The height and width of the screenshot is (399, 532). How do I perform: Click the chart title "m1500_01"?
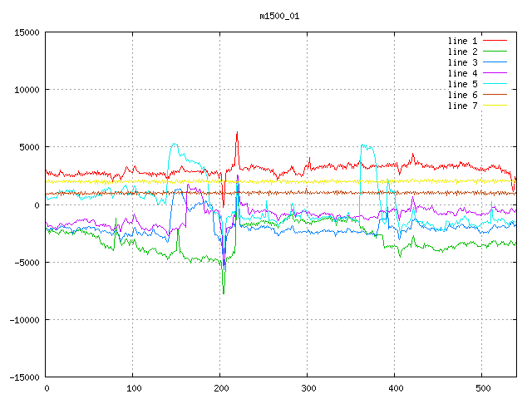click(278, 16)
